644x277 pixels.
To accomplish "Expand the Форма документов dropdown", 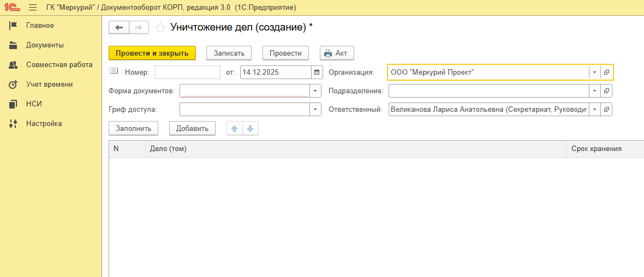I will (315, 91).
